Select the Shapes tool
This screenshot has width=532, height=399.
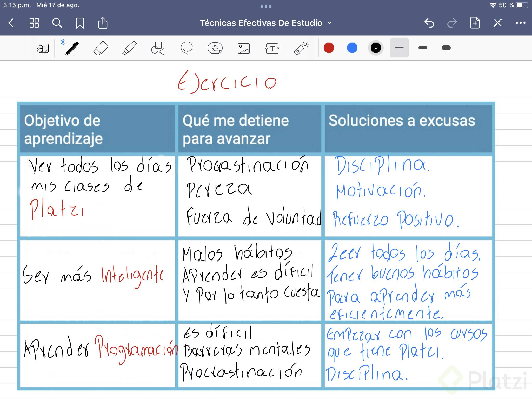click(x=158, y=48)
